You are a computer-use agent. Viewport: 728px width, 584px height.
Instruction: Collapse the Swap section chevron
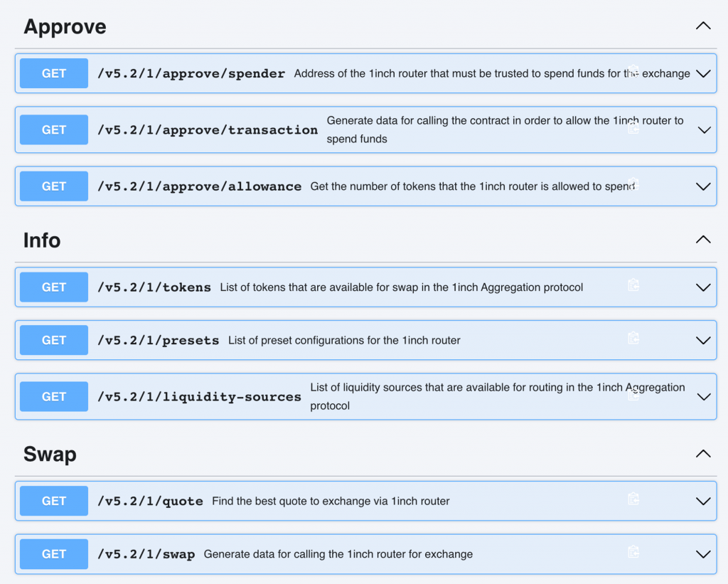pos(703,453)
